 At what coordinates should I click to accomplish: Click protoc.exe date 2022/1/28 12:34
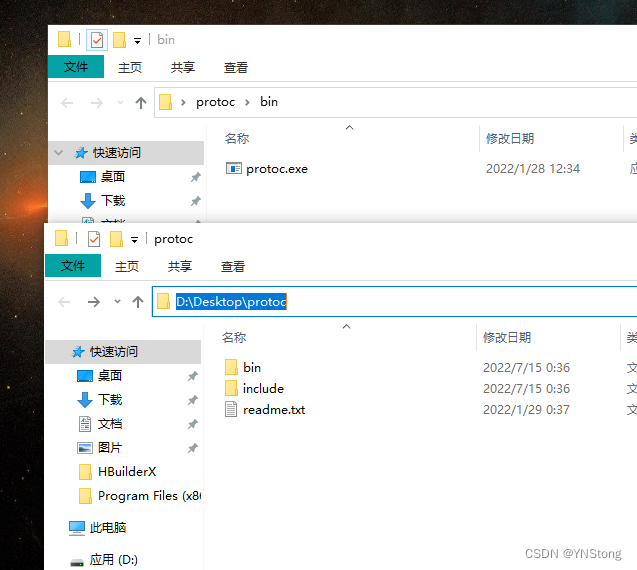point(533,169)
